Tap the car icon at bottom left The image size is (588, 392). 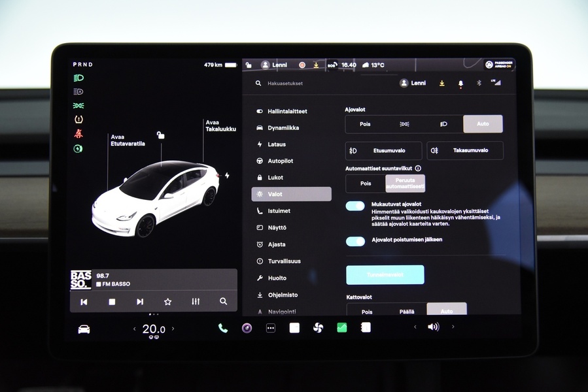click(x=82, y=328)
